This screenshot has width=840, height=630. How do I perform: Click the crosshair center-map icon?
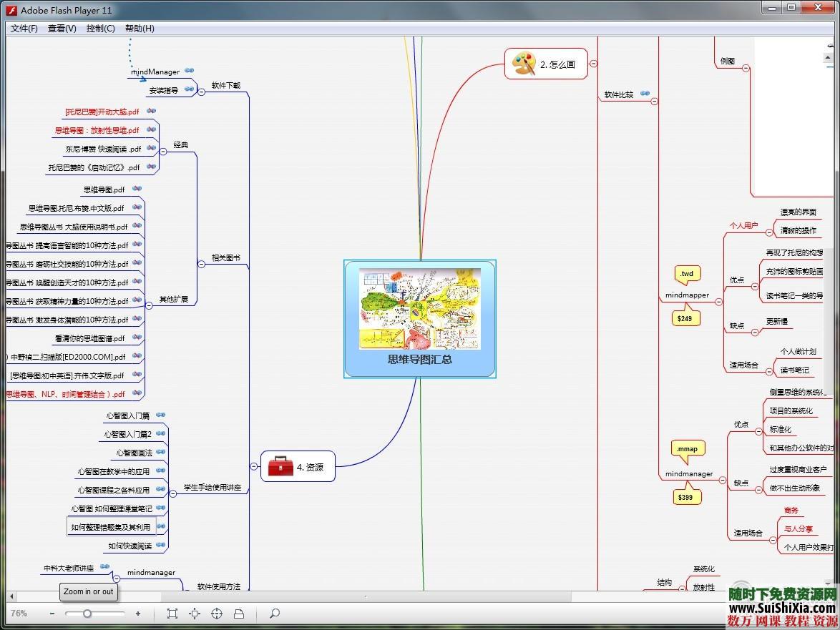pos(217,614)
